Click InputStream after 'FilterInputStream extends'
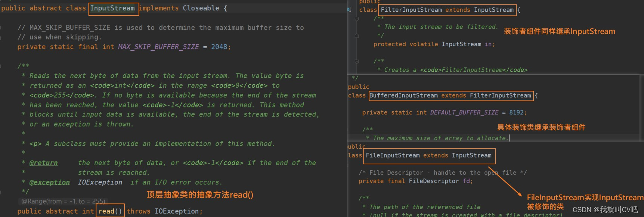This screenshot has height=217, width=644. point(494,10)
